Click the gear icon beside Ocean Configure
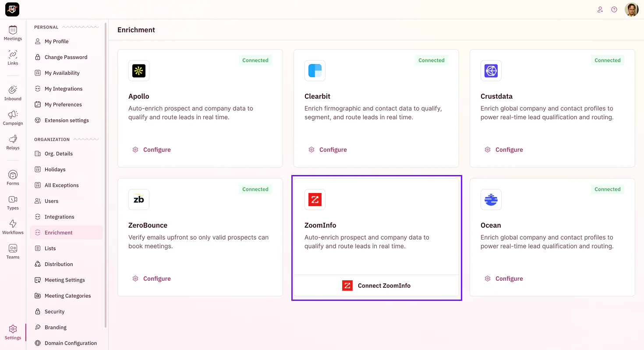 [488, 279]
